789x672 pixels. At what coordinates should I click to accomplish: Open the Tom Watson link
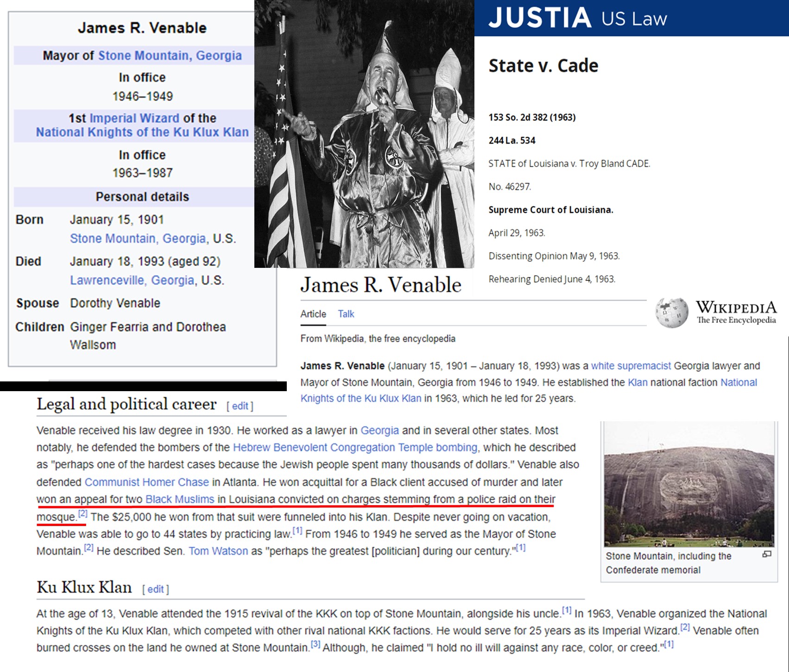pyautogui.click(x=218, y=551)
